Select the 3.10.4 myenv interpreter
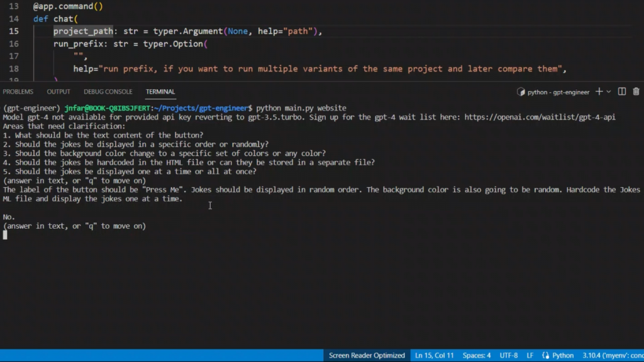 pos(613,356)
